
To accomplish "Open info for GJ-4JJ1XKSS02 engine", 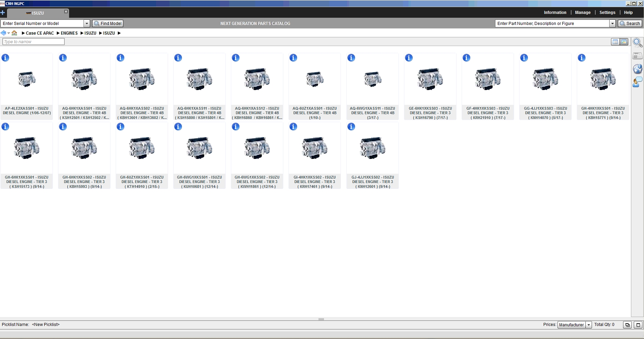I will click(x=351, y=127).
